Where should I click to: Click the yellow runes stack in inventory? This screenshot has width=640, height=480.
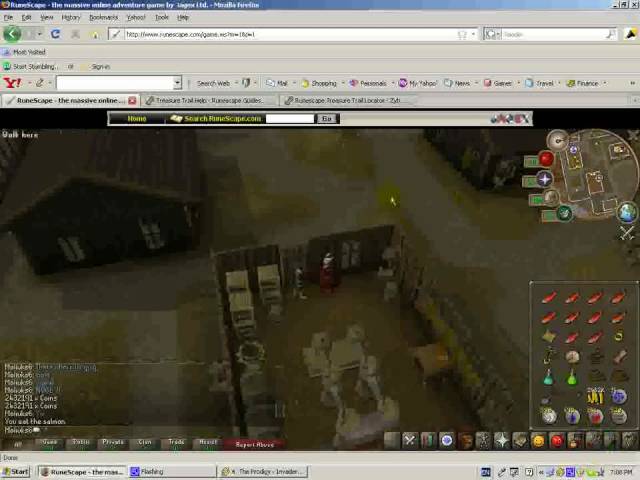(x=595, y=396)
